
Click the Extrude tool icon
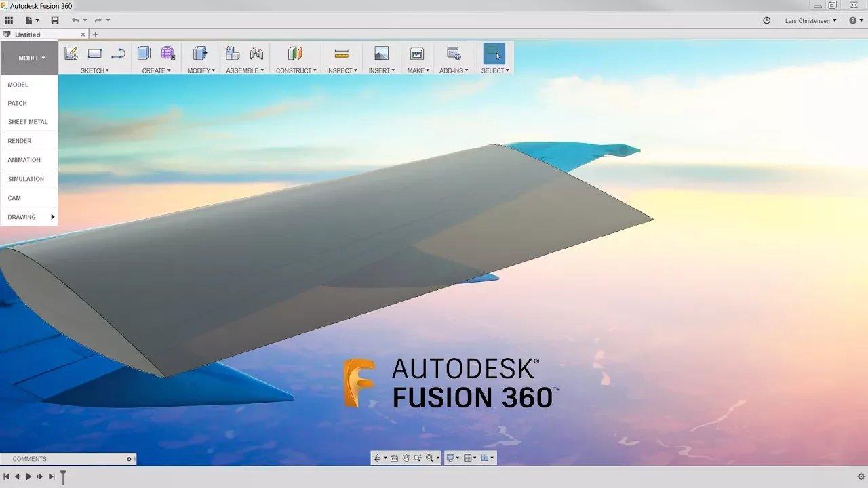[144, 54]
